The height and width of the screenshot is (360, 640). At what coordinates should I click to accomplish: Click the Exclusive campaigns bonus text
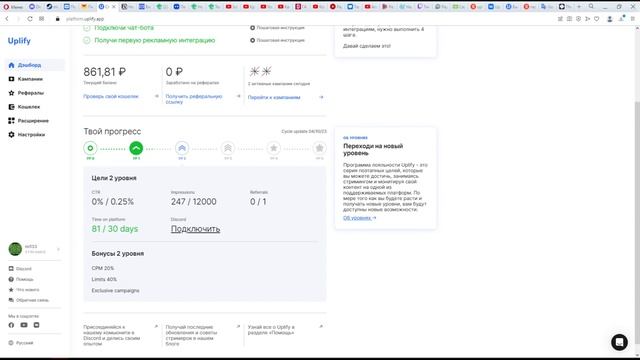(x=116, y=291)
